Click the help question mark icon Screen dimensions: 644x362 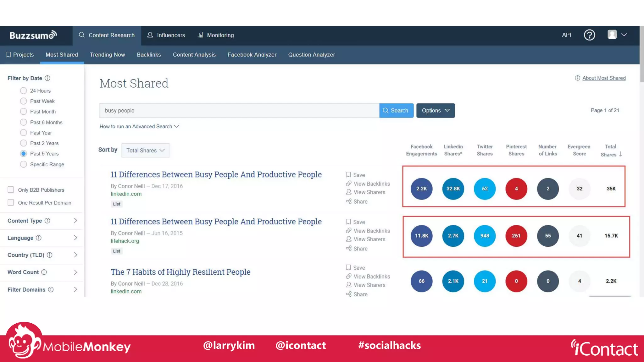coord(589,35)
